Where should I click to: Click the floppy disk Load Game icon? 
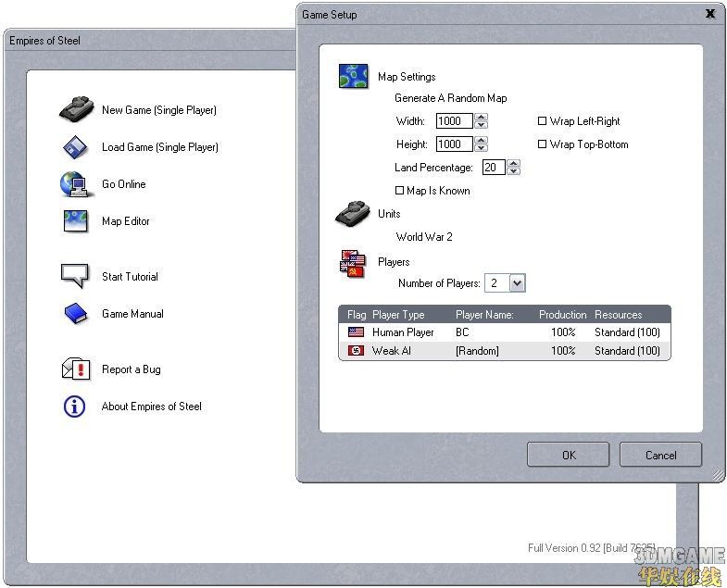click(x=75, y=147)
